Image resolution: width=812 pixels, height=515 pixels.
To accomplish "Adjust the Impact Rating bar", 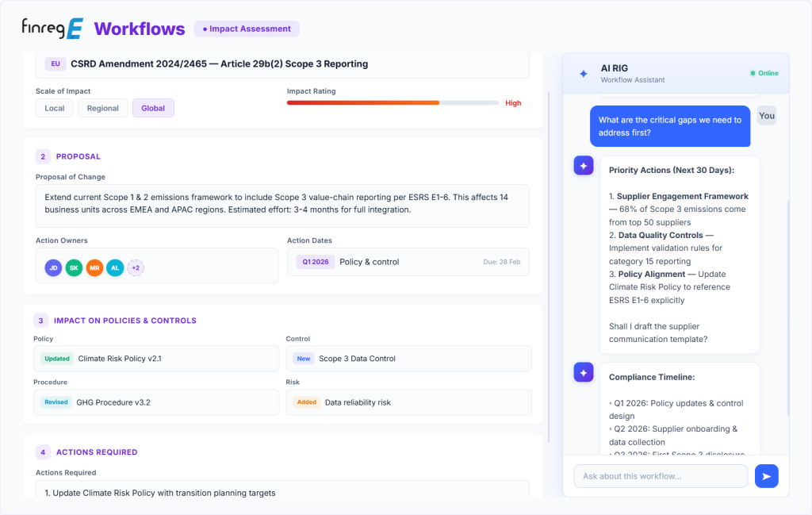I will point(393,103).
